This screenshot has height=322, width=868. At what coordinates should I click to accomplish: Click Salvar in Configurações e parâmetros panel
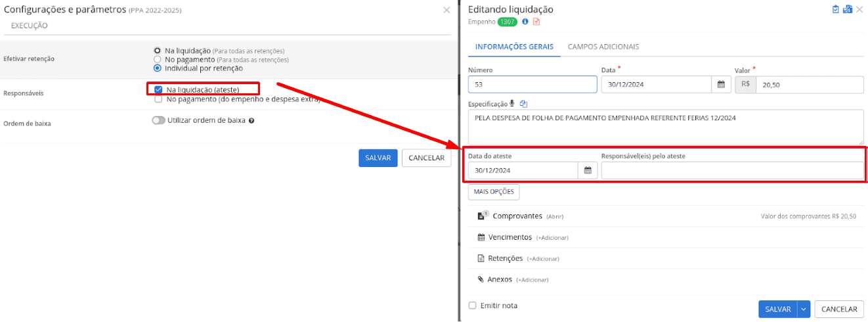coord(378,158)
